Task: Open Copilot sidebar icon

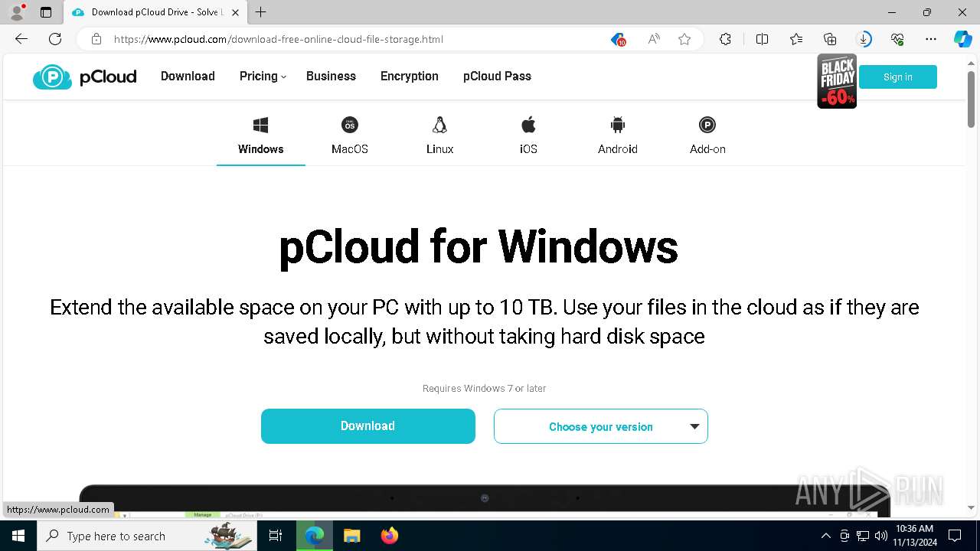Action: (962, 39)
